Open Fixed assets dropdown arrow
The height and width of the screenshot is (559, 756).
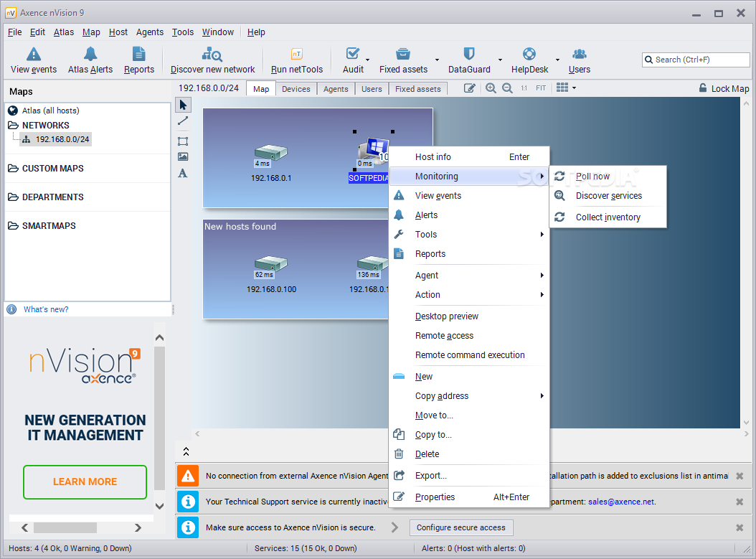point(437,60)
